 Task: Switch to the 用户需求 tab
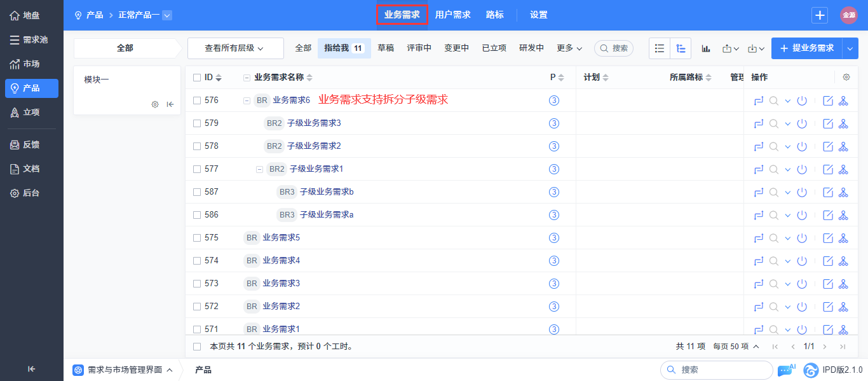click(453, 15)
